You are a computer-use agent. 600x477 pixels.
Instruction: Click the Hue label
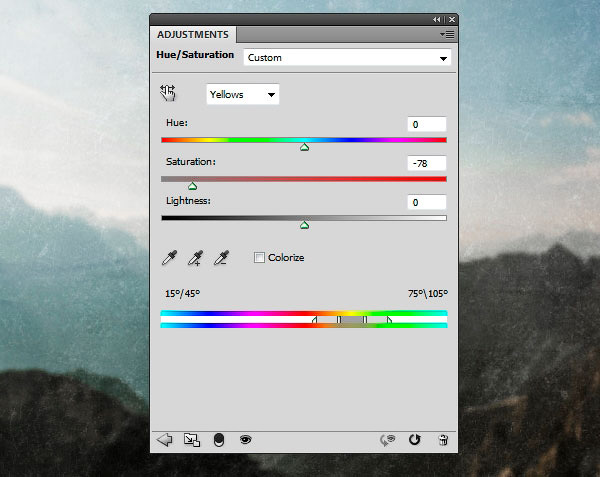coord(177,123)
